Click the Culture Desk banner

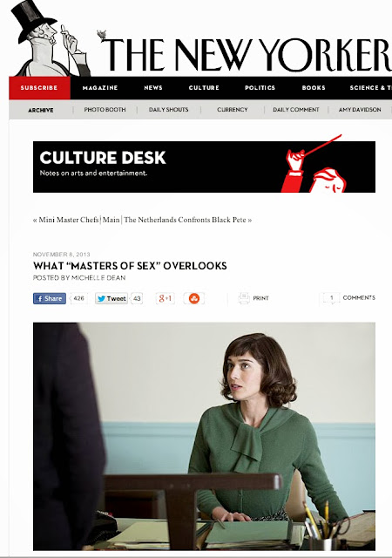pos(204,167)
